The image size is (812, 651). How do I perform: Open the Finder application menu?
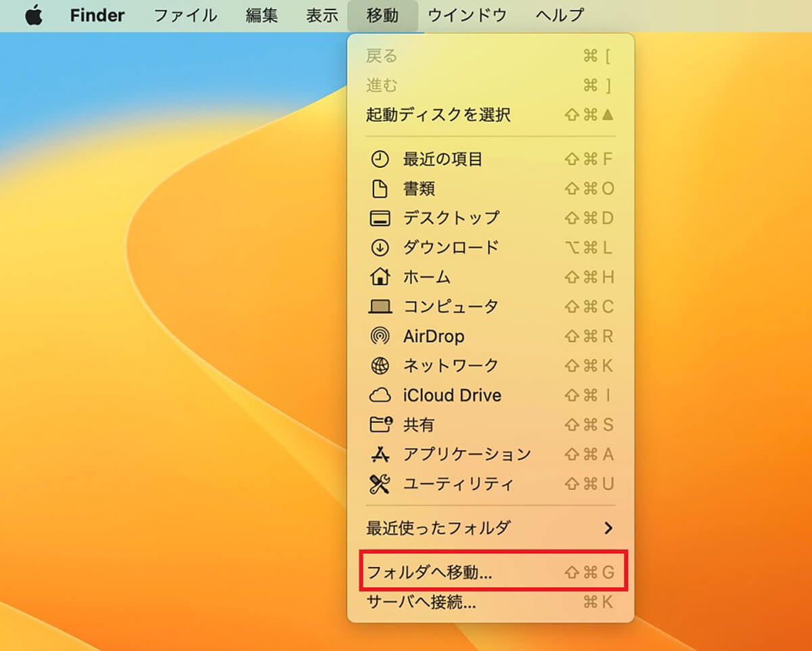(x=97, y=16)
